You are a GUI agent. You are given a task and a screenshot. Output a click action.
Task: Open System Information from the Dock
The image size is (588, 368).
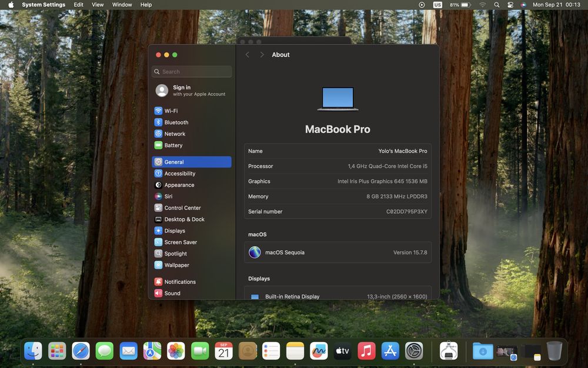449,352
